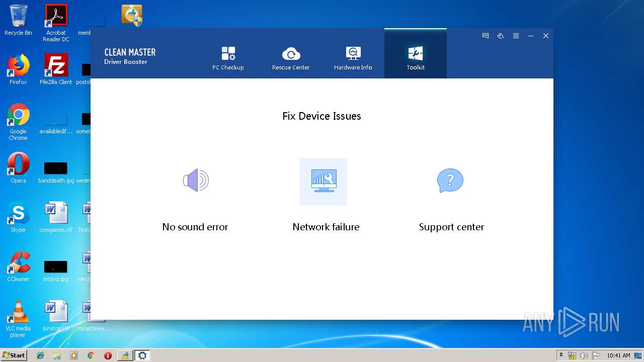644x362 pixels.
Task: Open Windows Media Player from the taskbar
Action: click(74, 355)
